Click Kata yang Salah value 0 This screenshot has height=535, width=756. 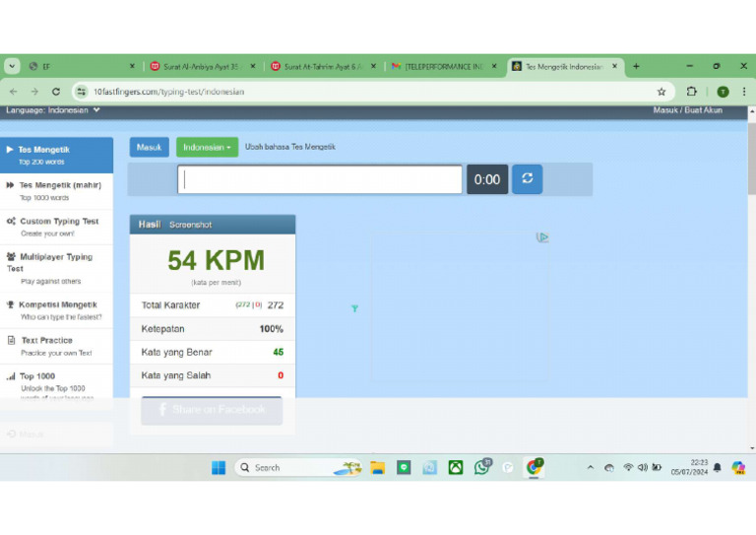(281, 375)
